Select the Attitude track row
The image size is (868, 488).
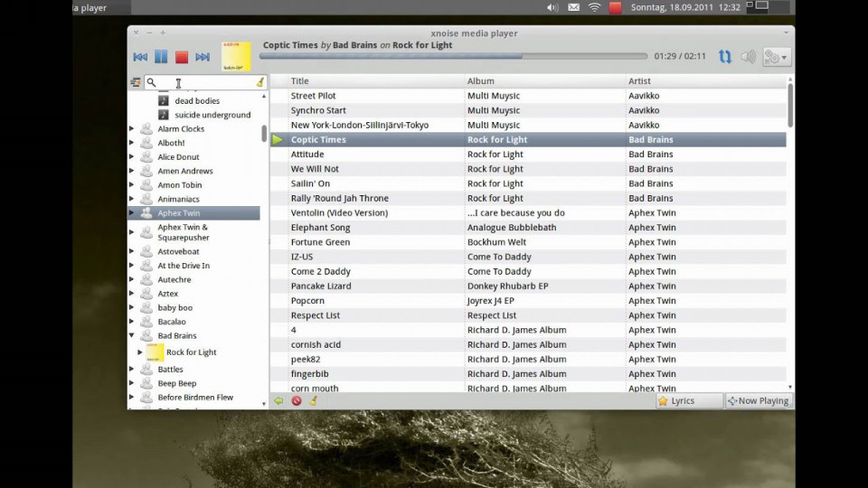pos(528,155)
